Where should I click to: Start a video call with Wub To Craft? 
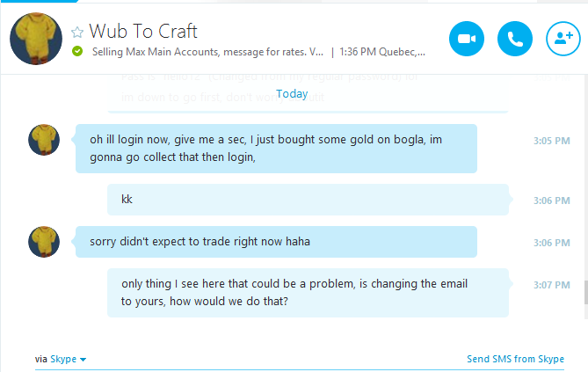[467, 39]
